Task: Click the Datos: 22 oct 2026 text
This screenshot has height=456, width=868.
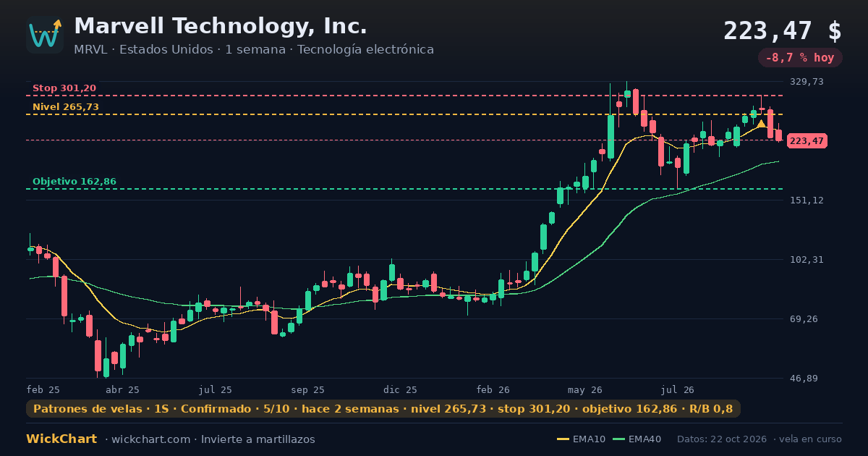Action: click(x=722, y=439)
